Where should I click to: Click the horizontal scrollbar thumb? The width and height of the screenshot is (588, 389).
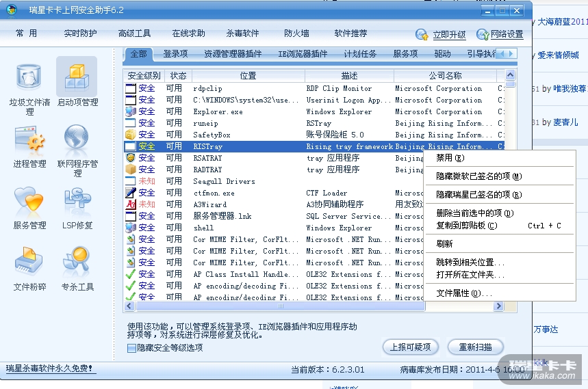point(280,306)
